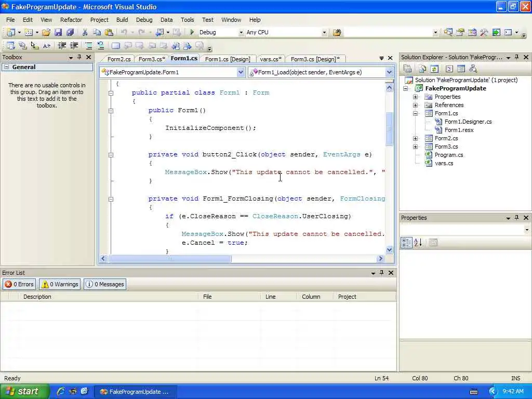This screenshot has width=532, height=399.
Task: Decrease line indent in text editor toolbar
Action: click(62, 46)
